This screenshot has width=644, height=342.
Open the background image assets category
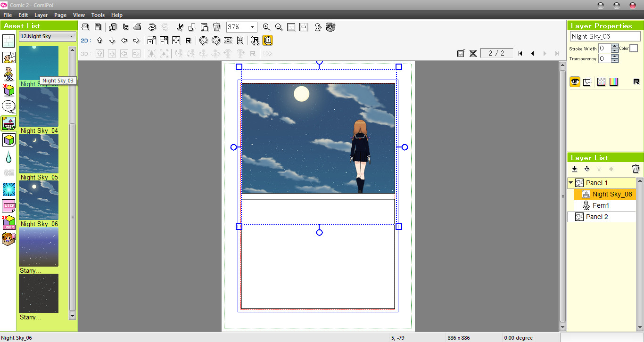click(x=8, y=123)
